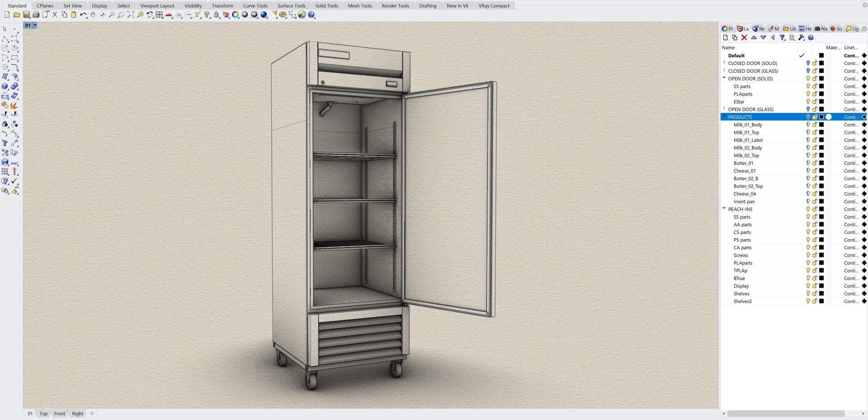Image resolution: width=868 pixels, height=420 pixels.
Task: Toggle the lock icon for Shelves layer
Action: 815,294
